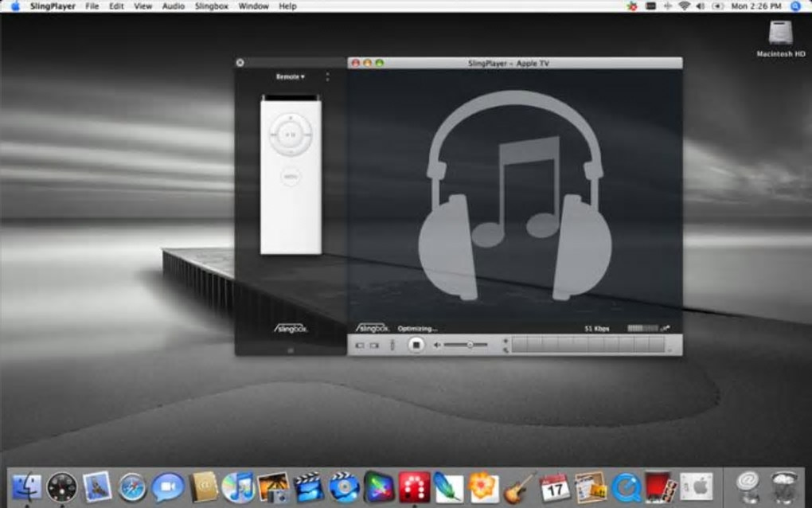812x508 pixels.
Task: Open the Remote dropdown in side panel
Action: tap(290, 76)
